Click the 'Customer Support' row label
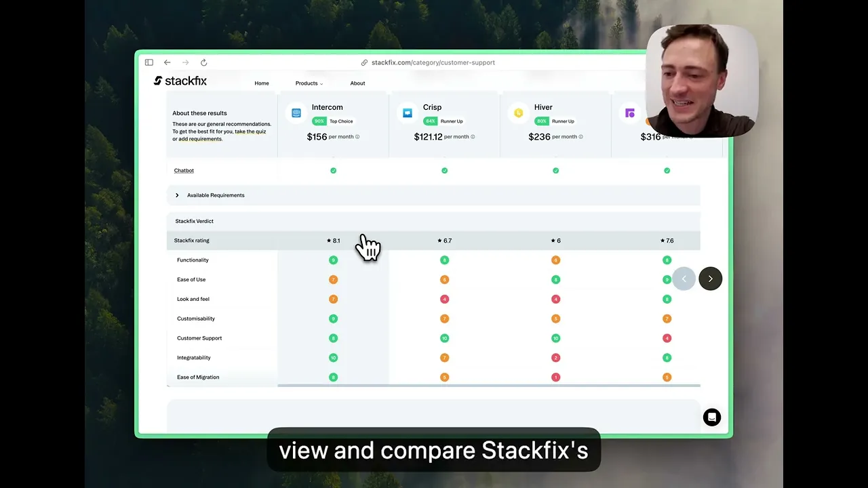Image resolution: width=868 pixels, height=488 pixels. point(199,338)
